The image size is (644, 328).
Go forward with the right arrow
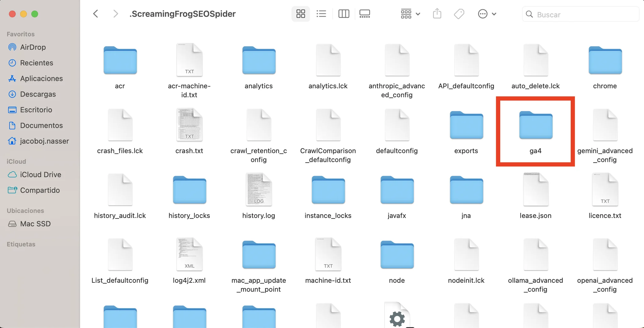point(115,14)
